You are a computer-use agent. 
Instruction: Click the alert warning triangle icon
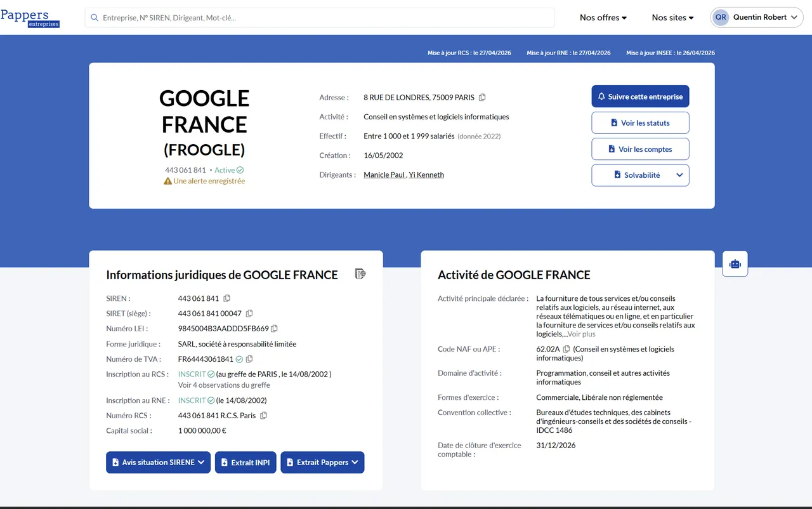[167, 181]
